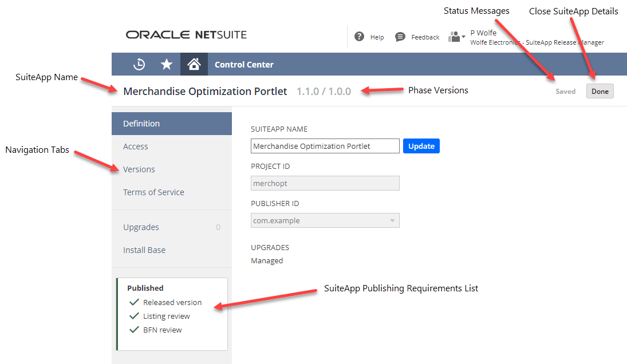Image resolution: width=627 pixels, height=364 pixels.
Task: Open the Control Center tab
Action: 244,65
